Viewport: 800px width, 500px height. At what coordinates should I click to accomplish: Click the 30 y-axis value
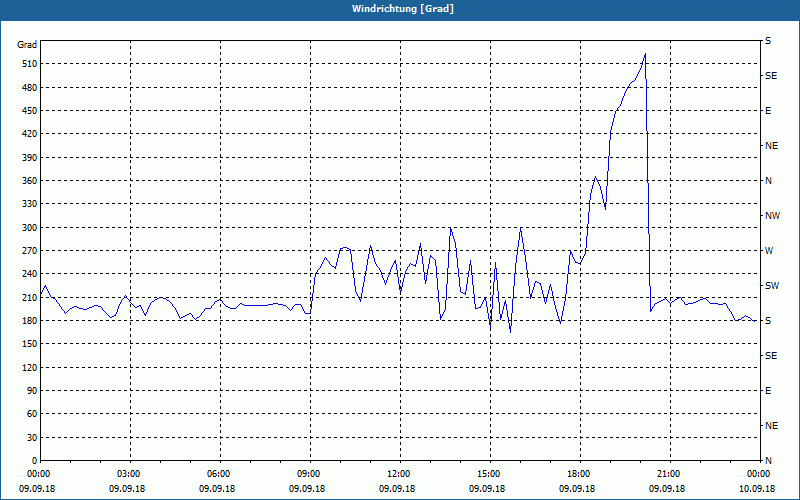(31, 438)
